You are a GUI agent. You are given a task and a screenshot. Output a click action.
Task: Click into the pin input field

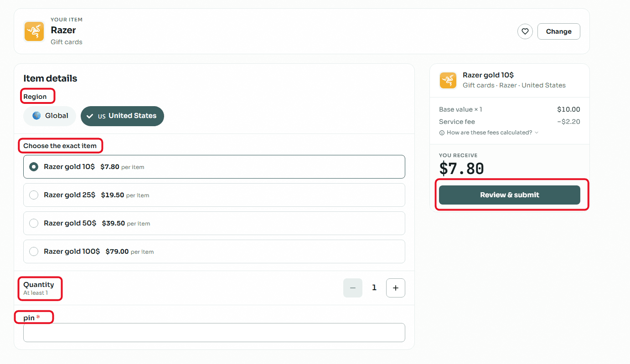[214, 333]
